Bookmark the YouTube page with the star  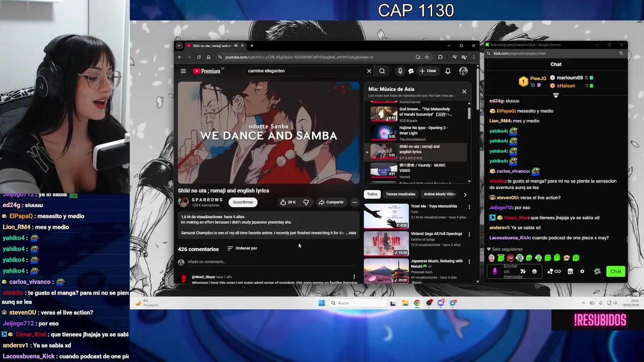(x=427, y=57)
